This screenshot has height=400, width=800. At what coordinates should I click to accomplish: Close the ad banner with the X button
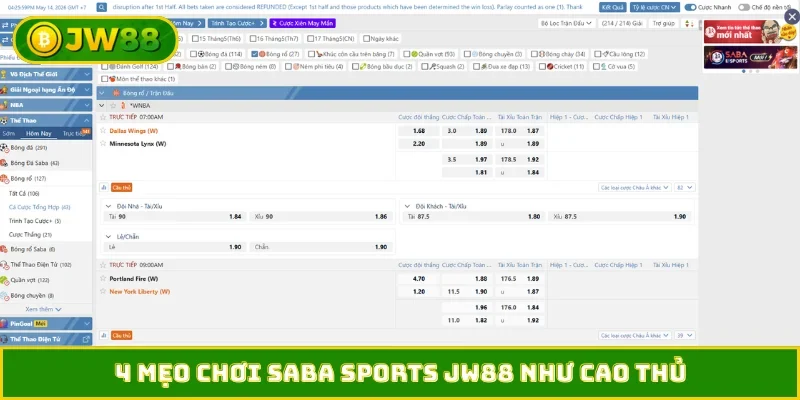click(792, 17)
